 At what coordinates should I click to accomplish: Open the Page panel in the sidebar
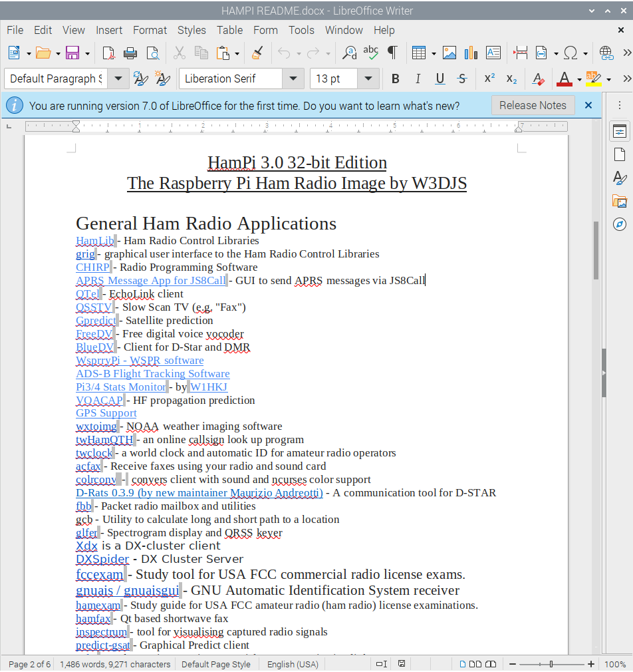(x=619, y=154)
